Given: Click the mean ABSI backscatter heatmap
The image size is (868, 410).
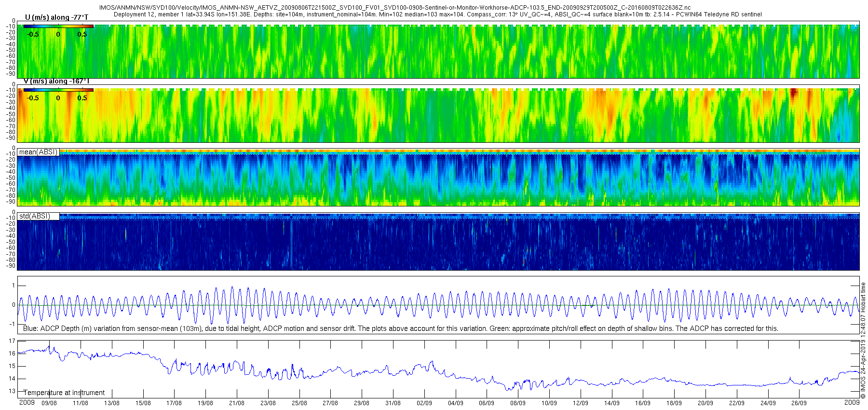Looking at the screenshot, I should tap(438, 178).
